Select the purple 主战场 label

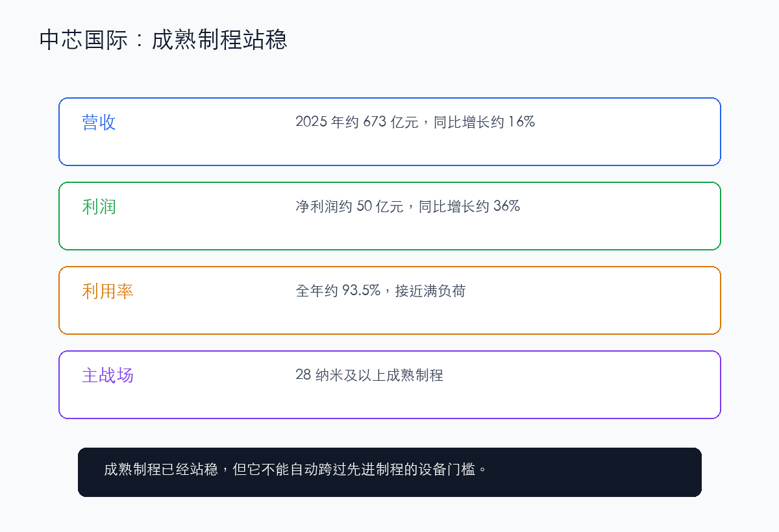pos(108,375)
